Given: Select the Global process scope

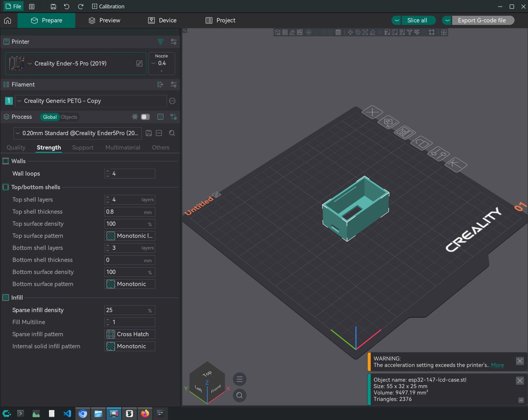Looking at the screenshot, I should tap(50, 117).
